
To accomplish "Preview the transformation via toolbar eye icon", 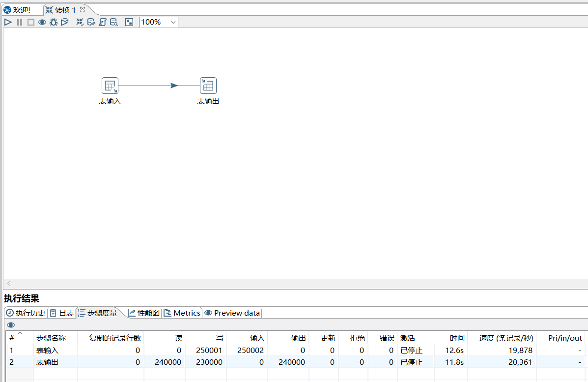I will [42, 22].
